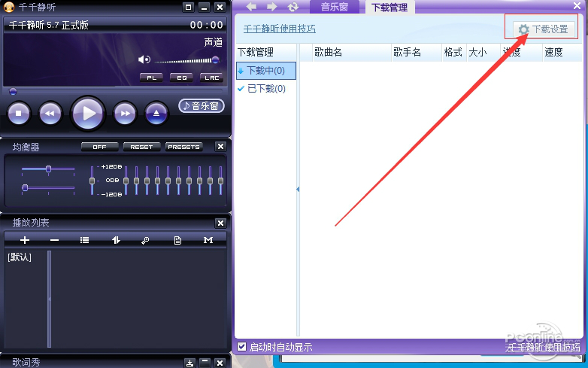Sort by 歌手名 column header

tap(417, 52)
